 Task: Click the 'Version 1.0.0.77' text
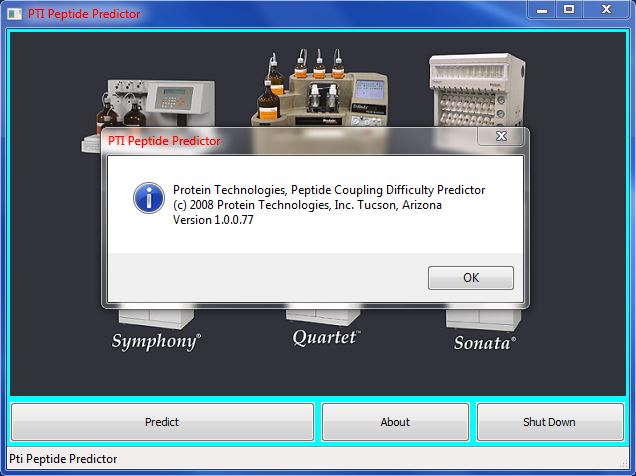213,220
